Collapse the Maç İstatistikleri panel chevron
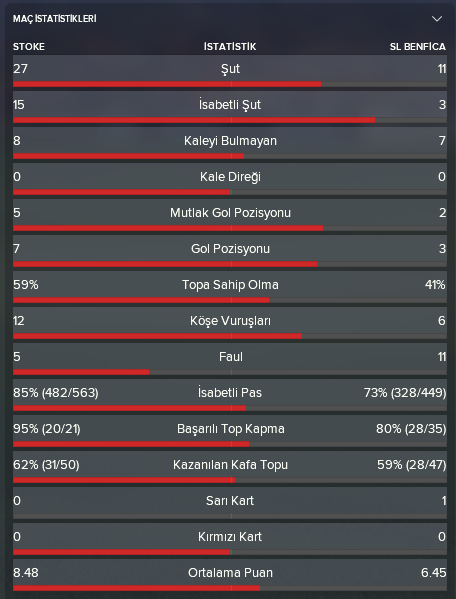Screen dimensions: 456x599 coord(437,18)
